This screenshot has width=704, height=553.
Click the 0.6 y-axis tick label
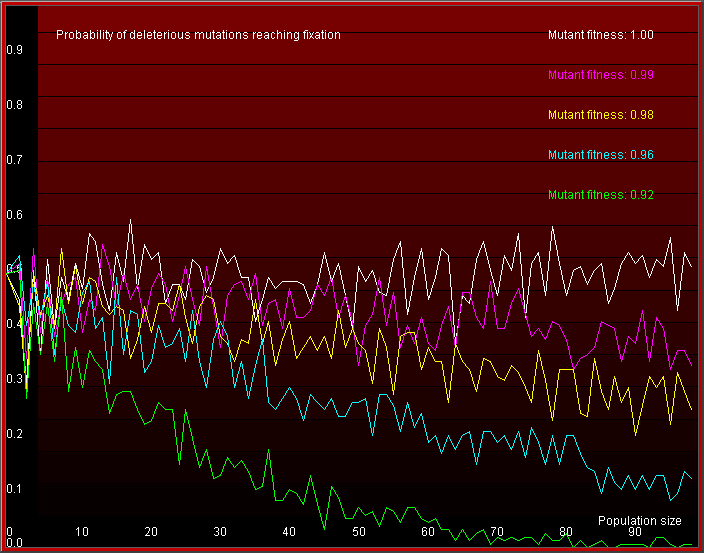coord(15,215)
